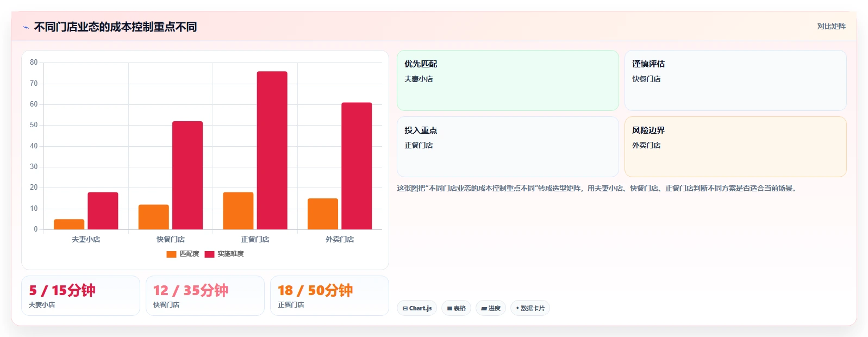This screenshot has width=868, height=337.
Task: Click the orange bar for 外卖门店
Action: tap(323, 214)
